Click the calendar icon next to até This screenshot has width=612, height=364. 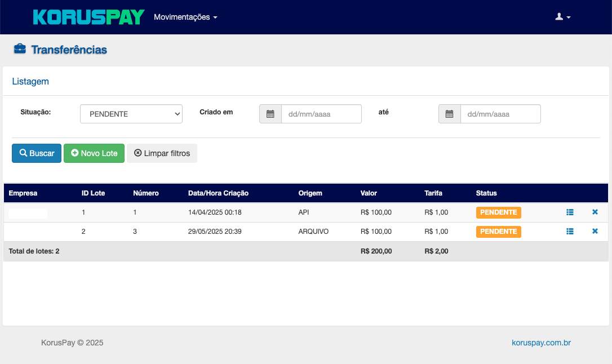pyautogui.click(x=449, y=113)
